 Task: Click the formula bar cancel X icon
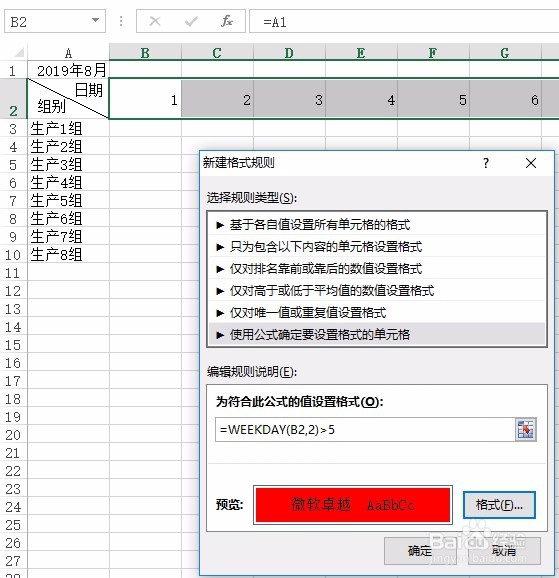pos(154,21)
